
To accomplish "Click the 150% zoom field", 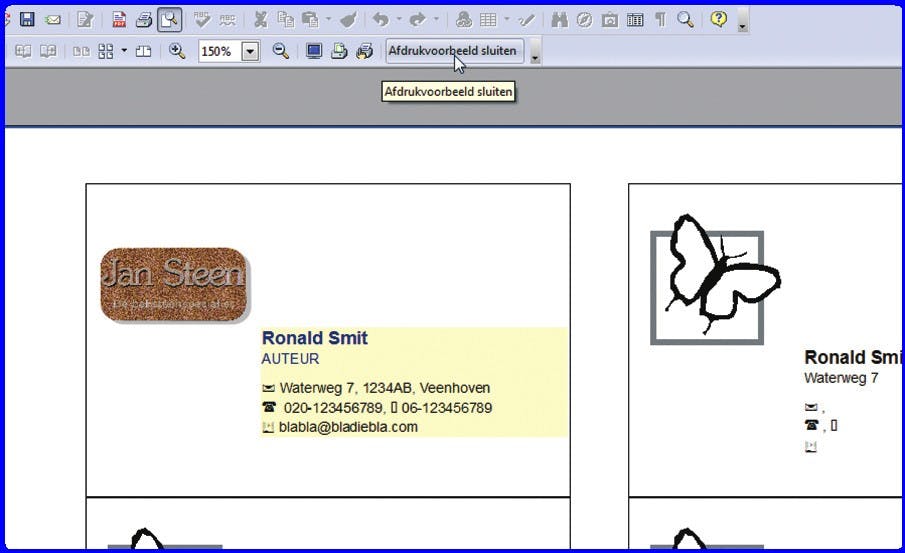I will tap(219, 51).
